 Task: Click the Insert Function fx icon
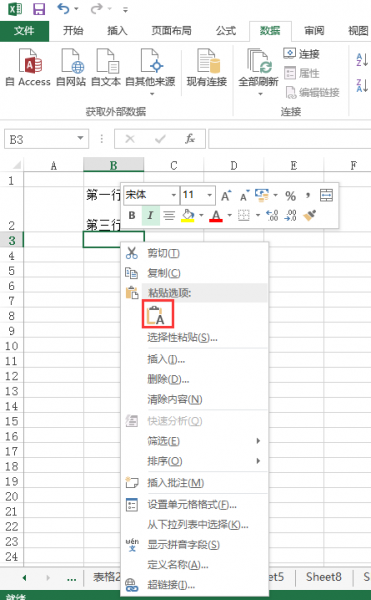pos(190,139)
